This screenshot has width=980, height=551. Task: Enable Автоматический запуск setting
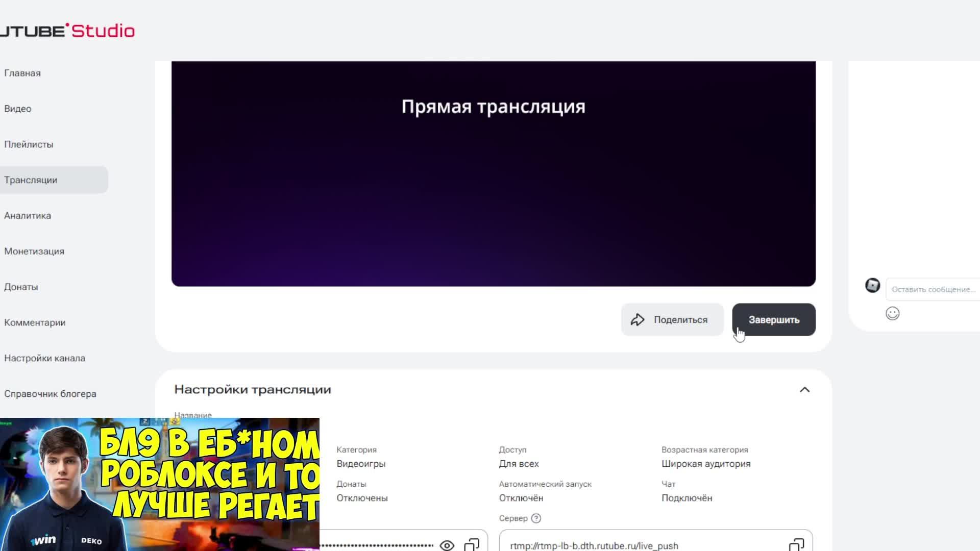(x=521, y=498)
